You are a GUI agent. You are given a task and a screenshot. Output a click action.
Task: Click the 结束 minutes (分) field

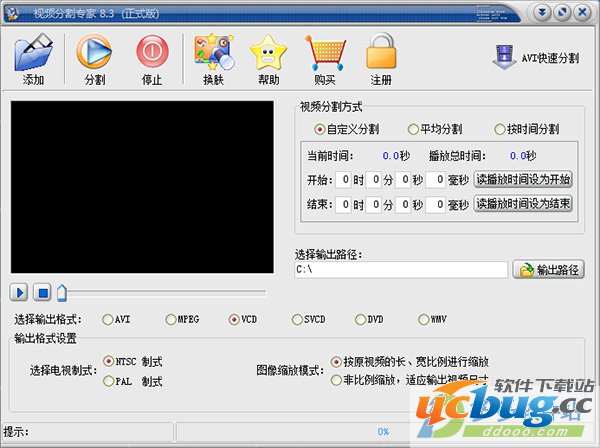(373, 205)
